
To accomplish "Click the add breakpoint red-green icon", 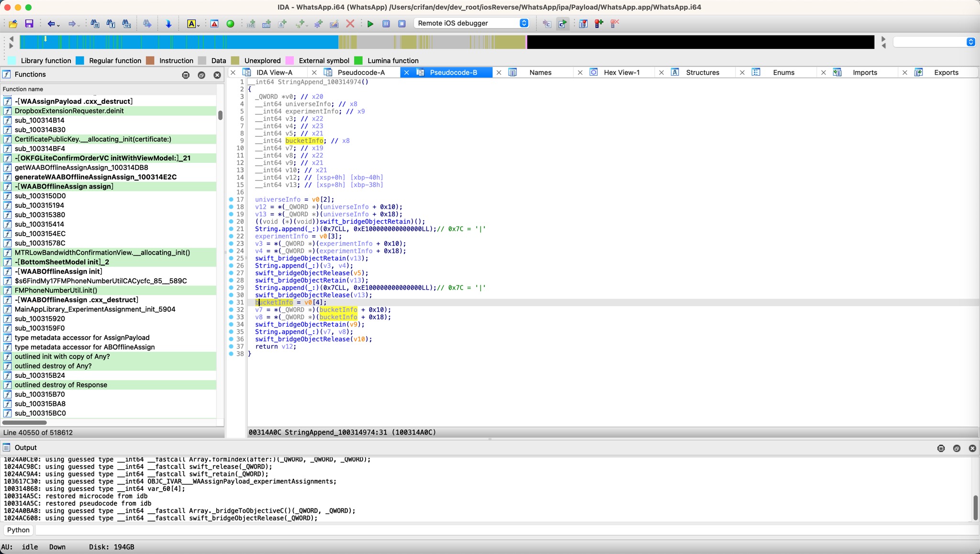I will 599,23.
